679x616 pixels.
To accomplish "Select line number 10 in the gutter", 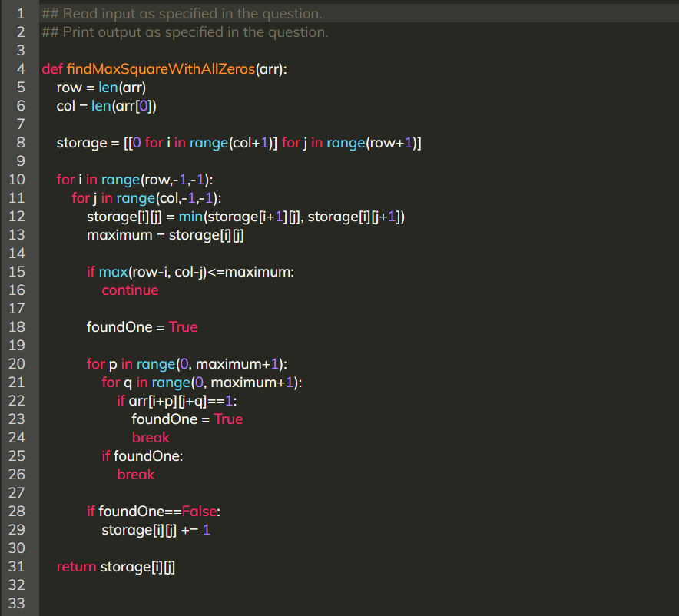I will 19,179.
